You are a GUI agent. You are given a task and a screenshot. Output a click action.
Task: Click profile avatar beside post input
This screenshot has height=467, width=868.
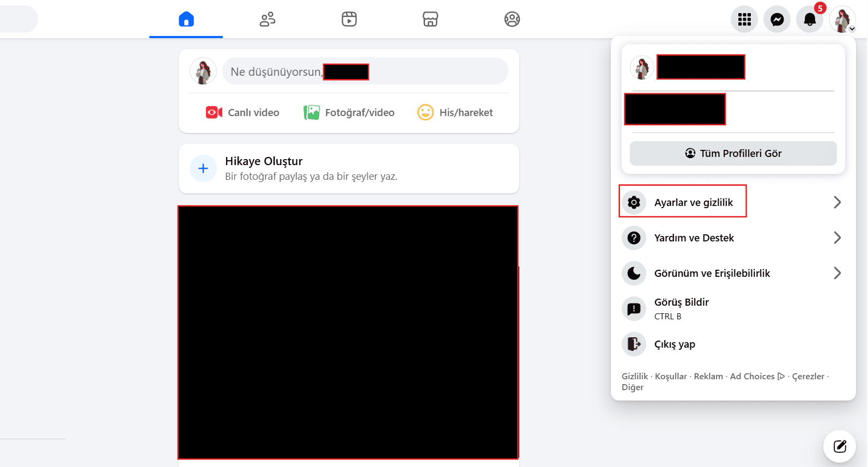click(x=203, y=71)
